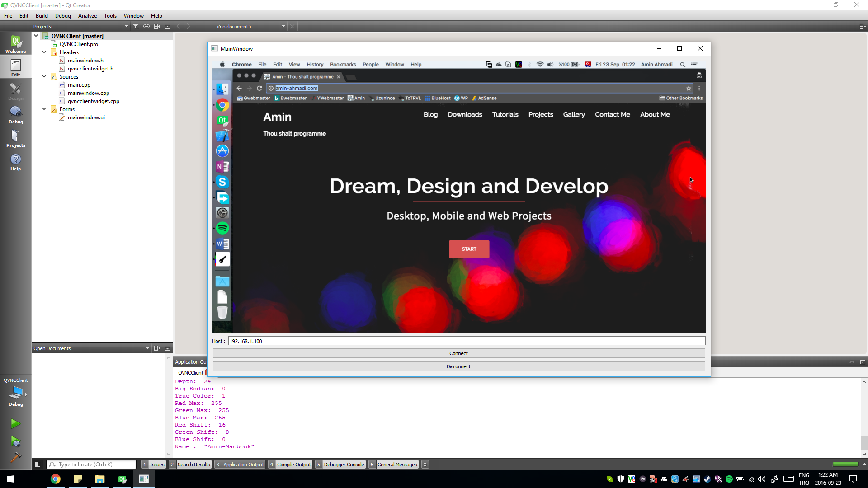Click the Build menu in Qt Creator
This screenshot has height=488, width=868.
pos(42,15)
